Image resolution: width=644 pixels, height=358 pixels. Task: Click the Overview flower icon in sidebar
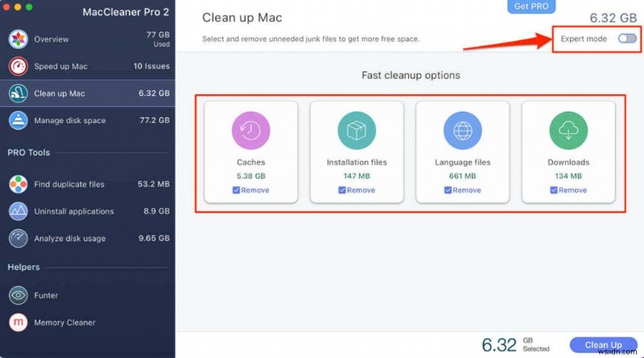pos(19,39)
